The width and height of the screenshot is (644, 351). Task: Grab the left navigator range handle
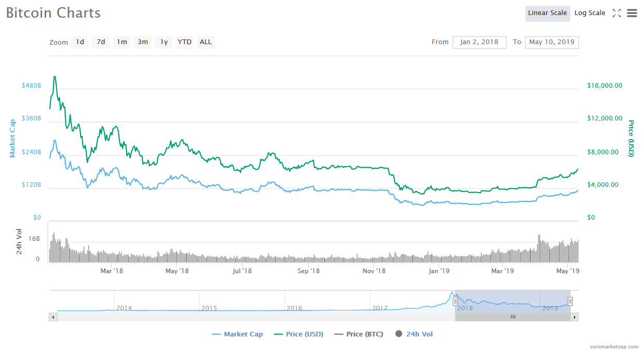pos(455,301)
